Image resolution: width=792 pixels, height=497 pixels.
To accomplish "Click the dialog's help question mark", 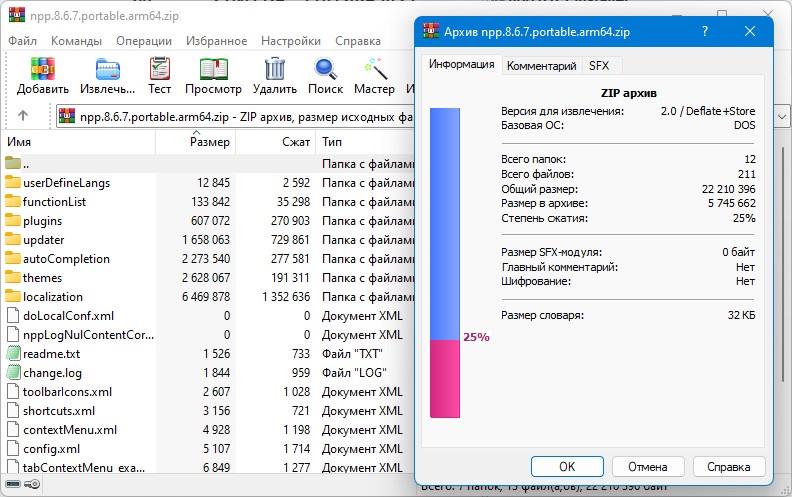I will [705, 31].
